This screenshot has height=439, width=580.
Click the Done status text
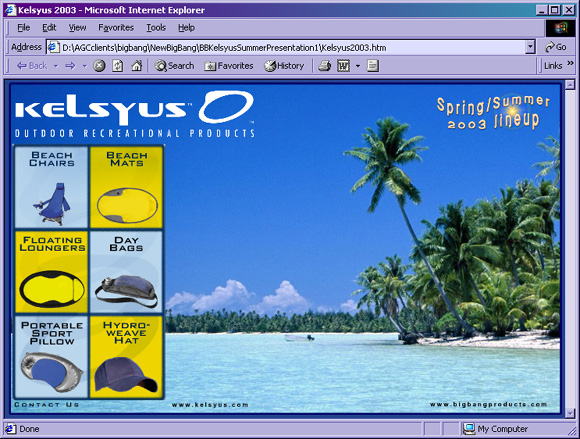click(x=29, y=429)
